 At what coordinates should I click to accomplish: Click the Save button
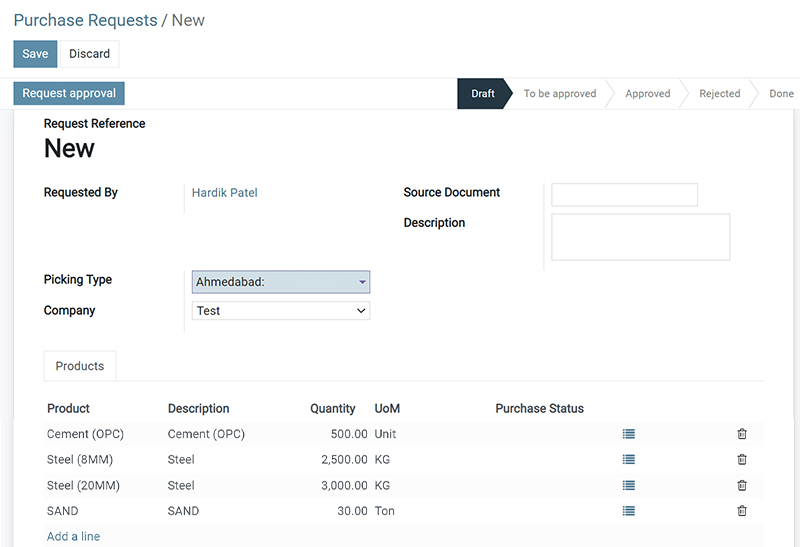(35, 54)
